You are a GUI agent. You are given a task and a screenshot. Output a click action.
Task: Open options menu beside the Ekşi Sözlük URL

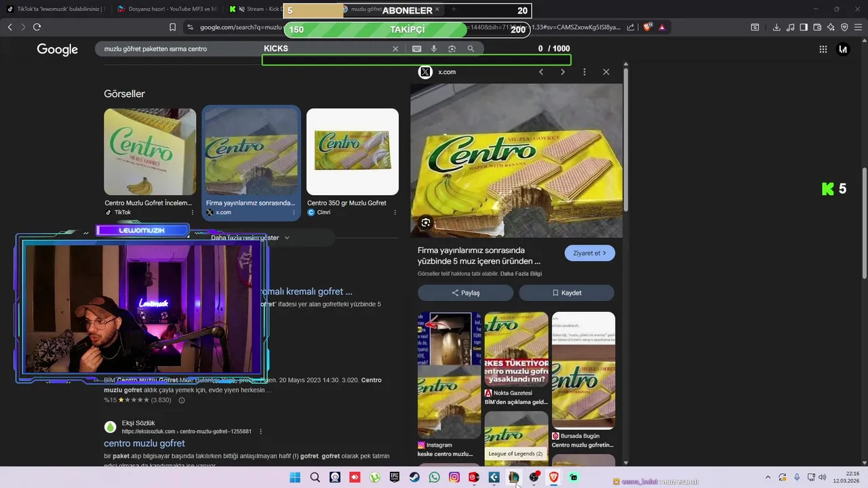pos(261,432)
